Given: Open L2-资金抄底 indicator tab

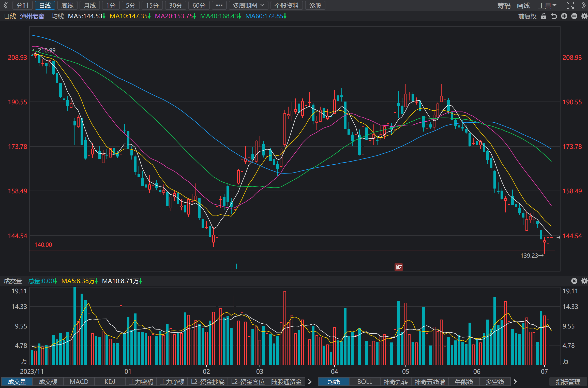Looking at the screenshot, I should click(x=208, y=382).
